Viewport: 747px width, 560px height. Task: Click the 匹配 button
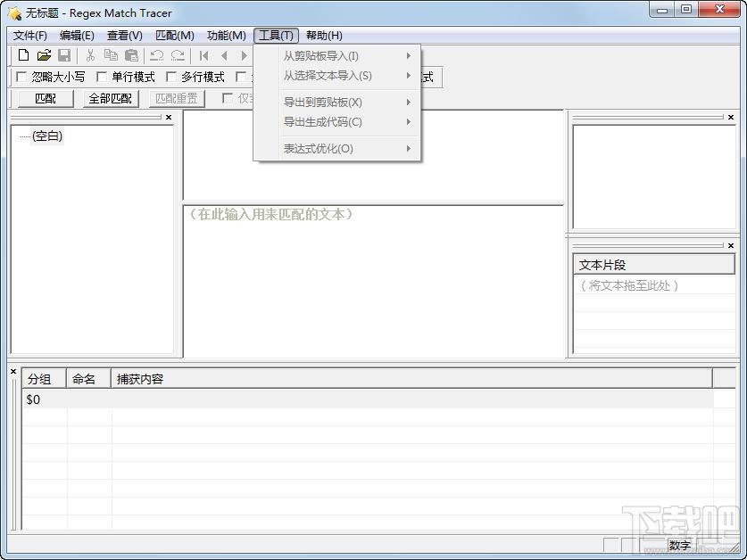click(46, 98)
